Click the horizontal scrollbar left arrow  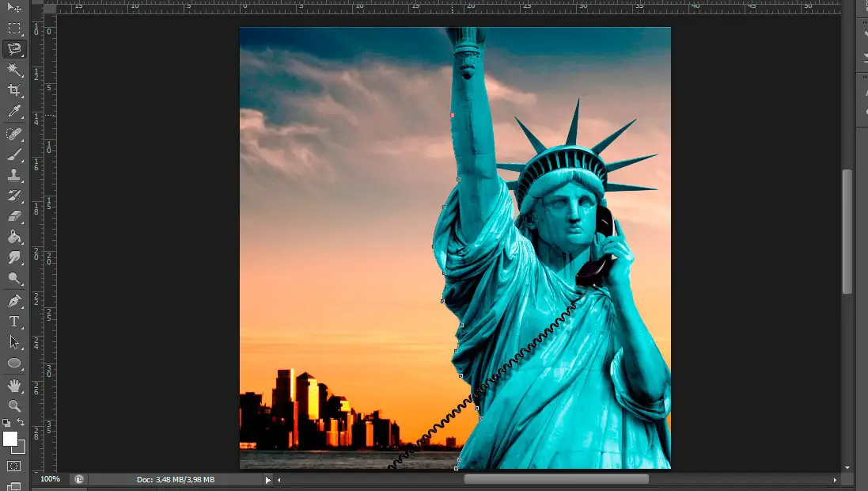tap(279, 480)
